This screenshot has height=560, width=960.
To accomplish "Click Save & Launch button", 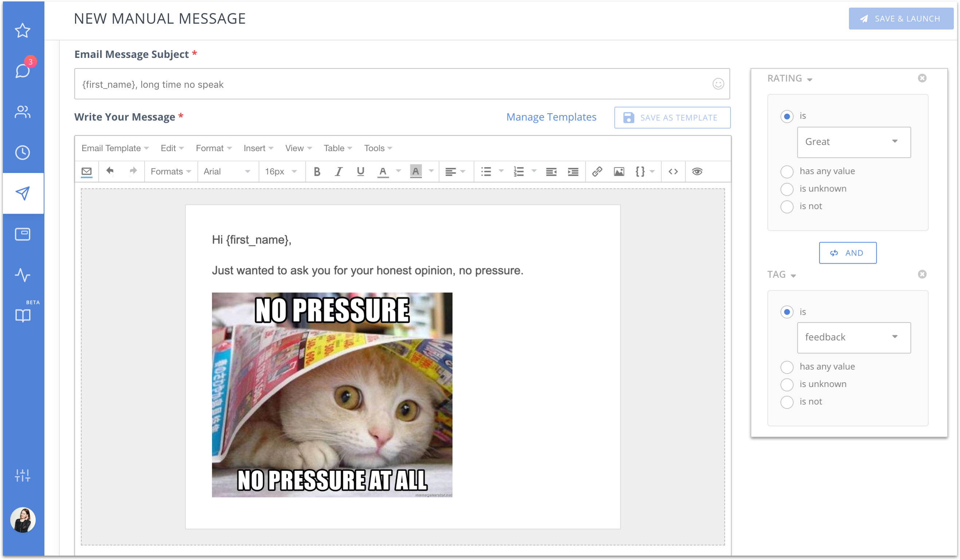I will 901,19.
